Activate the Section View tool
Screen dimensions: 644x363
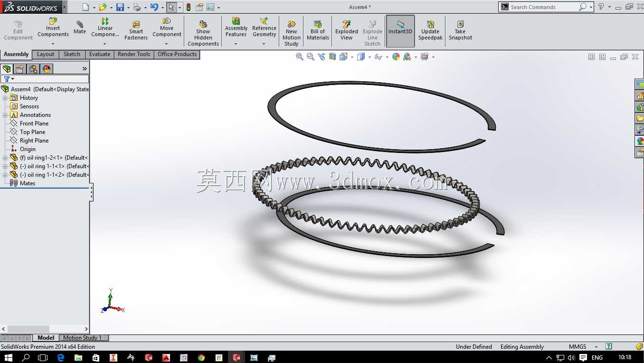click(x=332, y=57)
